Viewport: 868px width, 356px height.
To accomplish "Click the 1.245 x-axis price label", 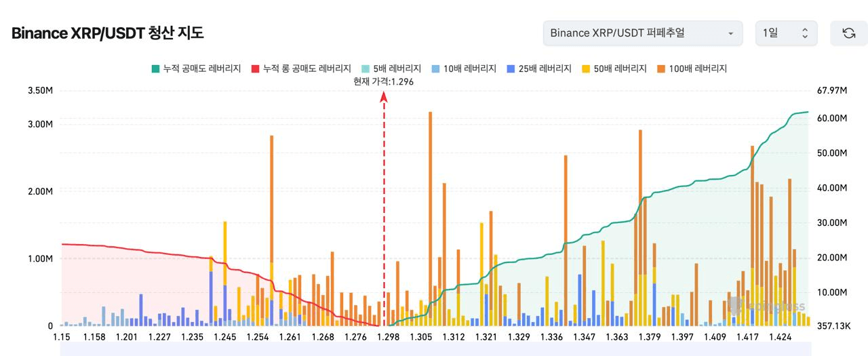I will click(x=224, y=337).
